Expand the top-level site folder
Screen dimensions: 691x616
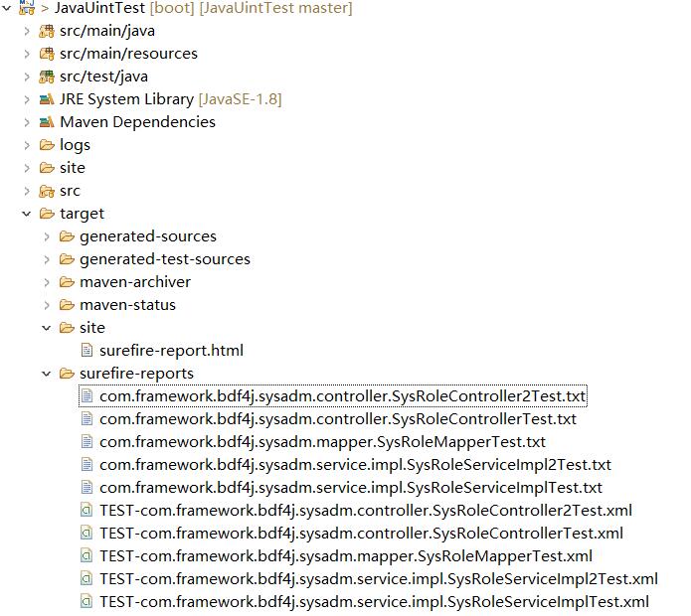click(x=27, y=168)
